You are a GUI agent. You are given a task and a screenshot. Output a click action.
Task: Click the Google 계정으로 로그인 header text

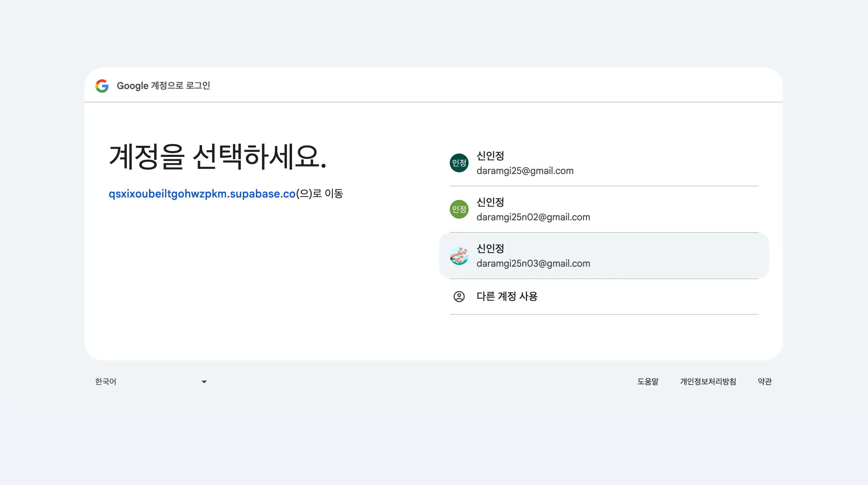click(x=163, y=86)
